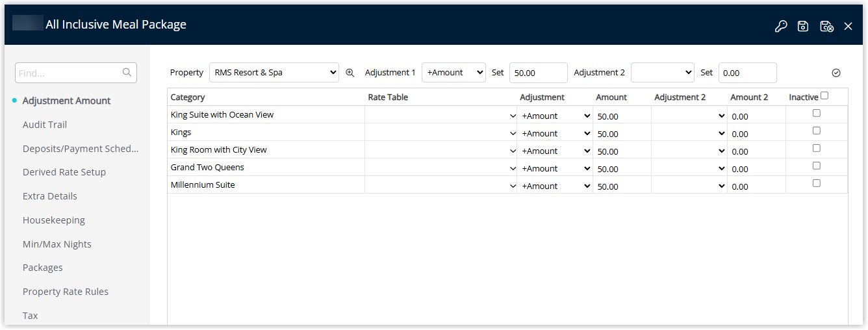Mark King Suite with Ocean View inactive
Image resolution: width=868 pixels, height=330 pixels.
pos(817,113)
